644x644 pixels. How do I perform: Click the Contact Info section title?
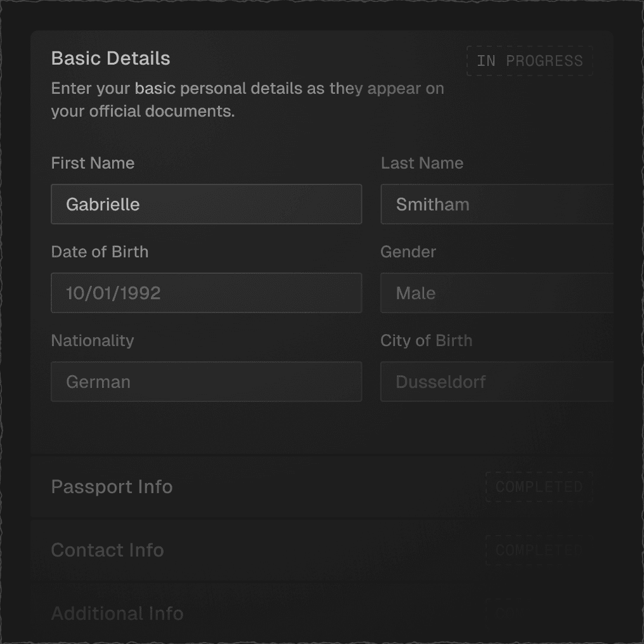coord(108,550)
